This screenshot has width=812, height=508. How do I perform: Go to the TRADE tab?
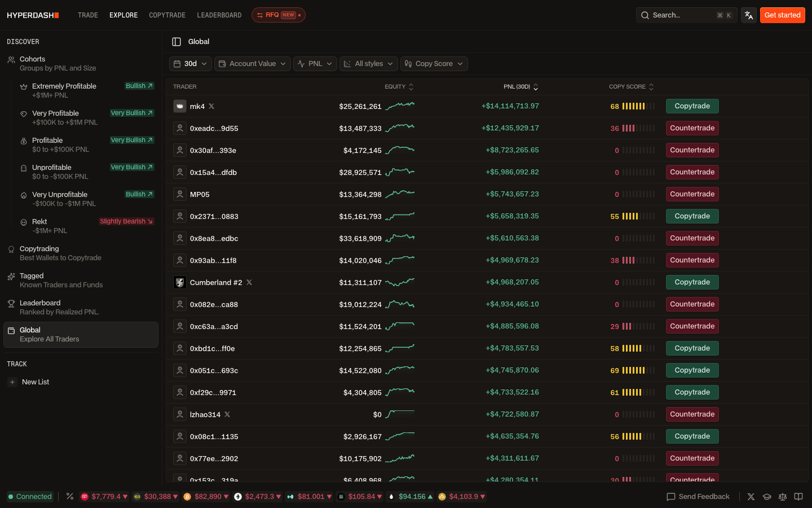click(88, 15)
